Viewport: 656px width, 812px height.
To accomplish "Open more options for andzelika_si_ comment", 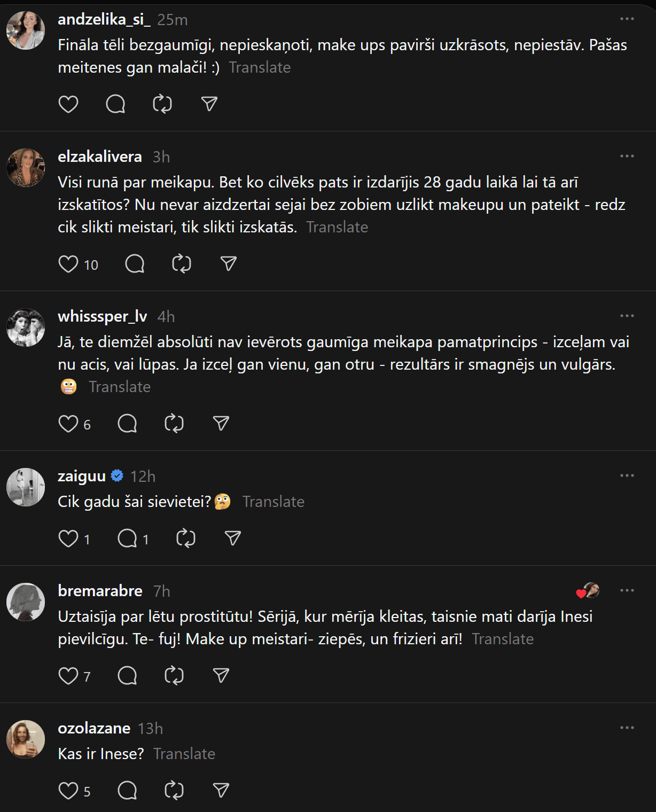I will coord(627,19).
